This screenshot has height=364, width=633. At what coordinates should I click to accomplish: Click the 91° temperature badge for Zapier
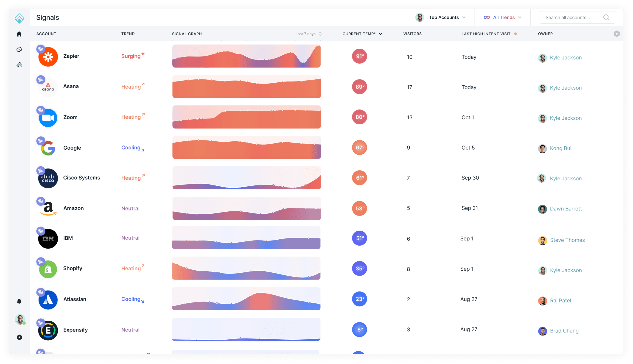pyautogui.click(x=359, y=56)
